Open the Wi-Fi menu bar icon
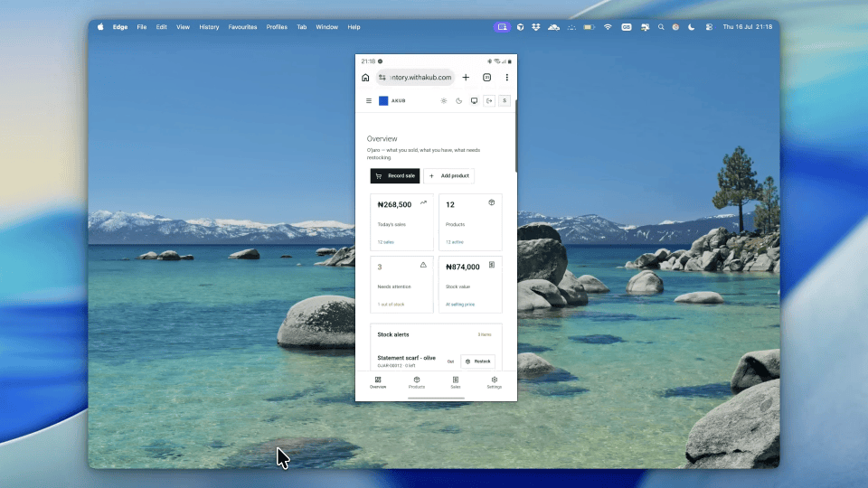 (608, 26)
